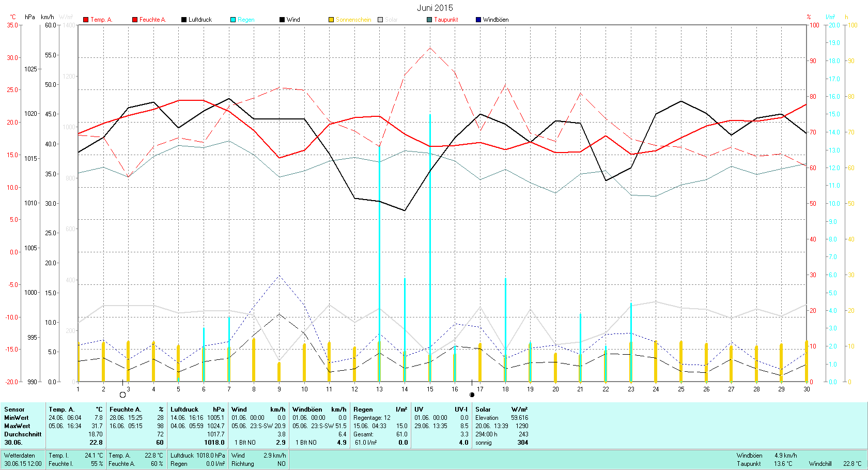Click the Feuchte I. 55 % reading

click(x=76, y=464)
